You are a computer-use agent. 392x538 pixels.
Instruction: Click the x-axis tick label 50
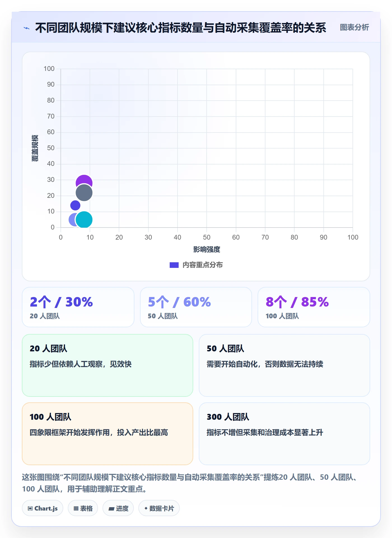pyautogui.click(x=207, y=237)
